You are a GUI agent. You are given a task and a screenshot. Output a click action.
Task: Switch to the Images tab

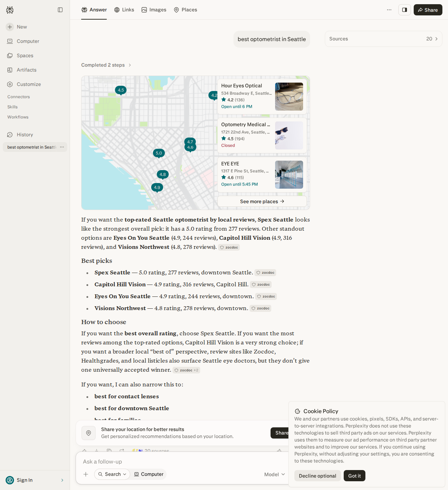(x=154, y=10)
